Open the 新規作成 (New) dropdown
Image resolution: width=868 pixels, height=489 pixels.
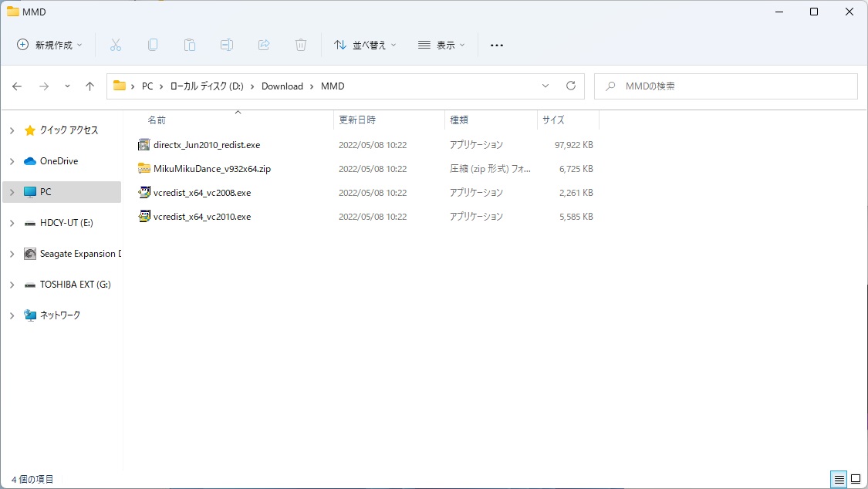tap(49, 46)
